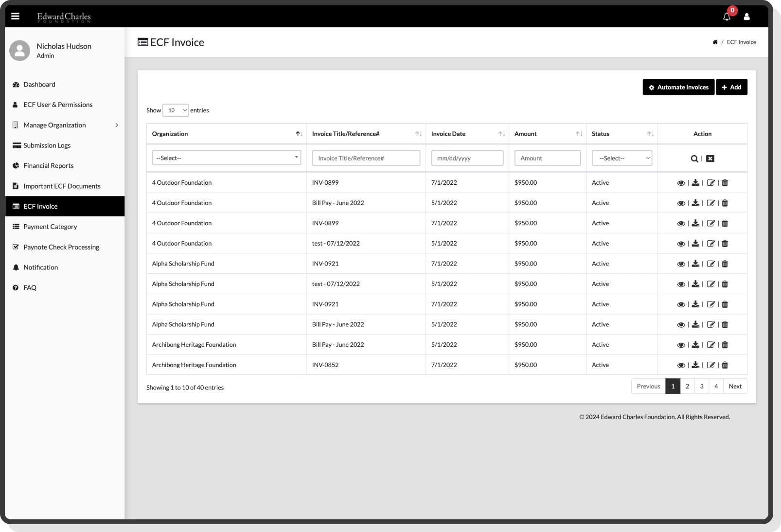The image size is (781, 532).
Task: Edit the Alpha Scholarship Fund INV-0921 invoice
Action: 711,264
